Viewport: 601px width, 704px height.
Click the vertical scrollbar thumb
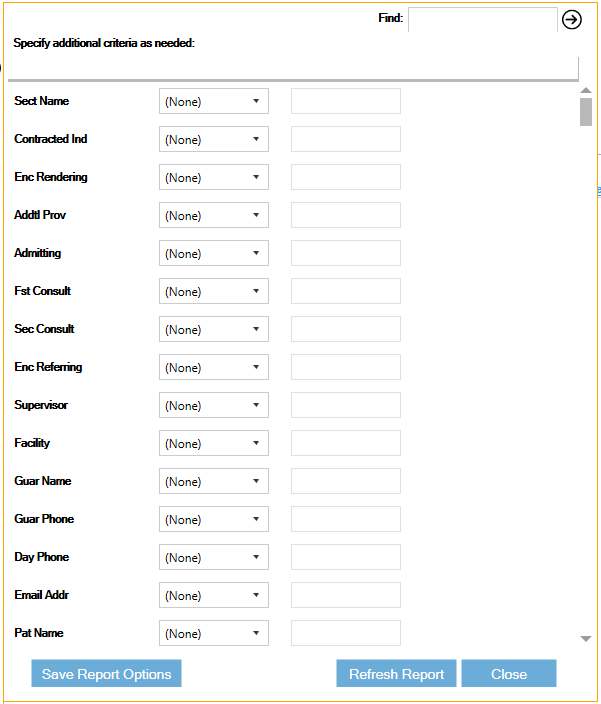pos(586,112)
